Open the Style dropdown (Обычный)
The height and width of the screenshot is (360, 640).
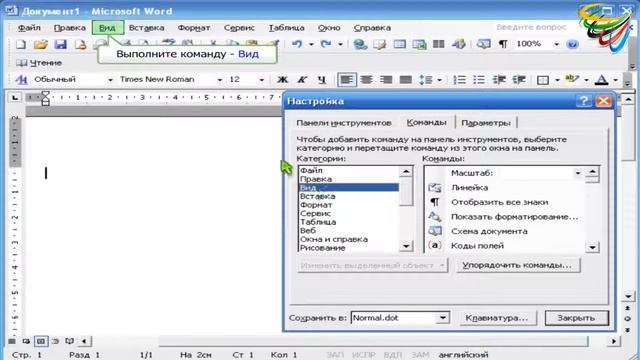tap(110, 80)
